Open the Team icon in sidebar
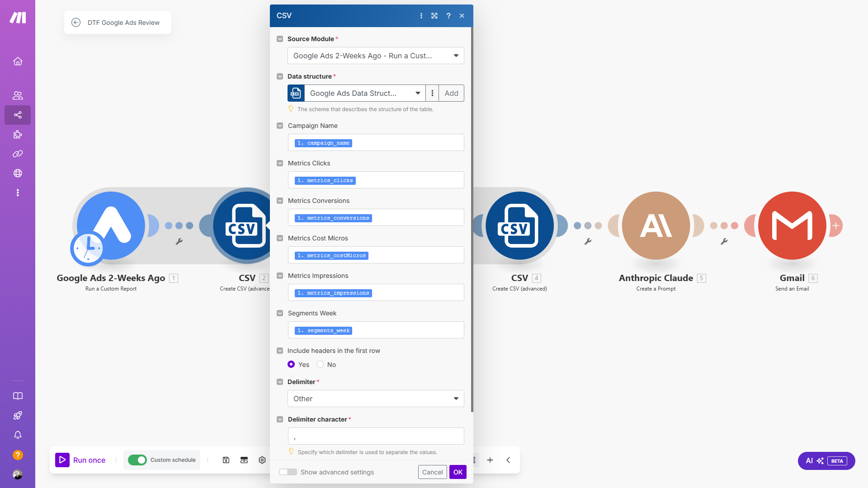This screenshot has width=868, height=488. pos(18,95)
